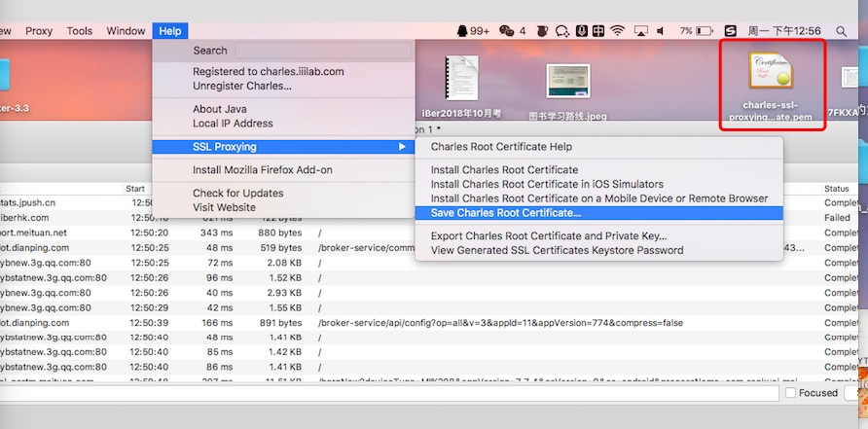Choose Install Mozilla Firefox Add-on
Screen dimensions: 868x429
[263, 170]
